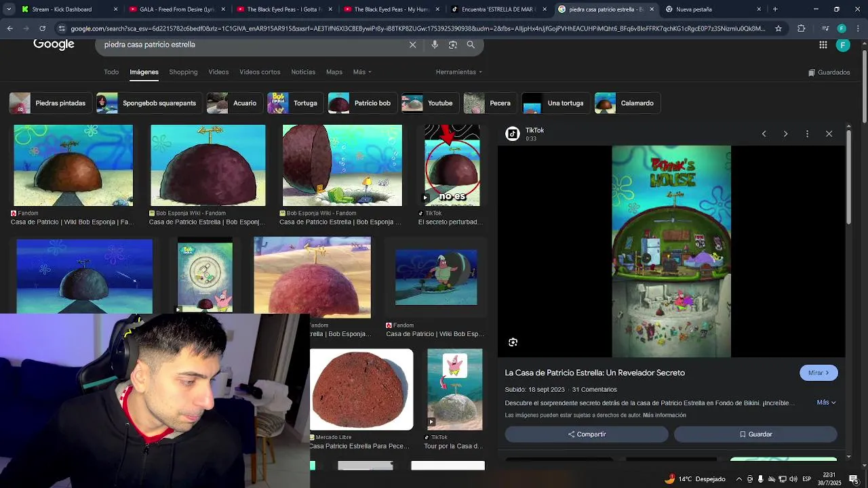Open the Guardados collection link
The height and width of the screenshot is (488, 868).
(x=829, y=73)
